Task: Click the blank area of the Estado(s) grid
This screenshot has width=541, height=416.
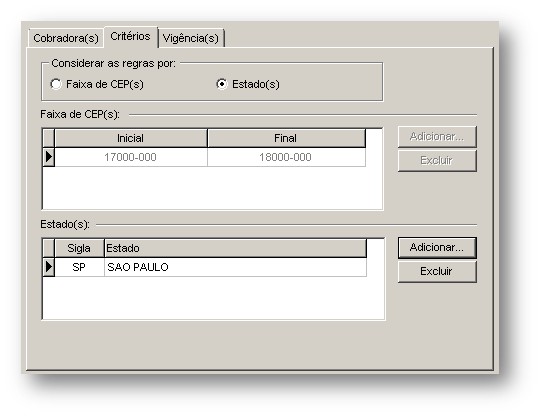Action: point(213,297)
